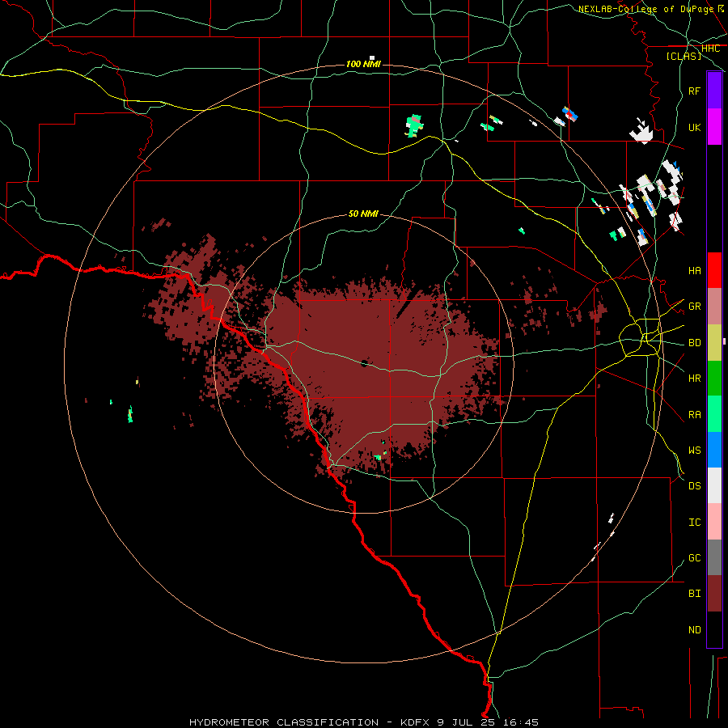Select the GC ground clutter gray swatch

714,557
